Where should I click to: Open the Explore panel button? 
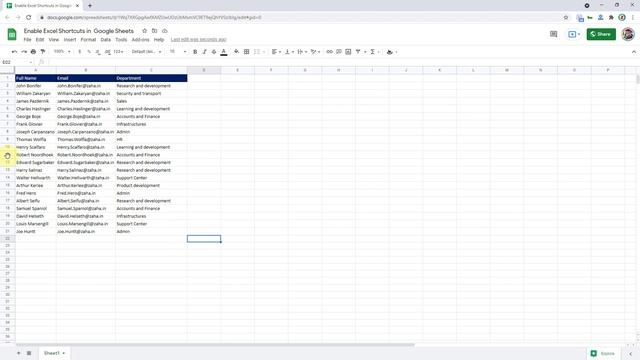coord(604,353)
